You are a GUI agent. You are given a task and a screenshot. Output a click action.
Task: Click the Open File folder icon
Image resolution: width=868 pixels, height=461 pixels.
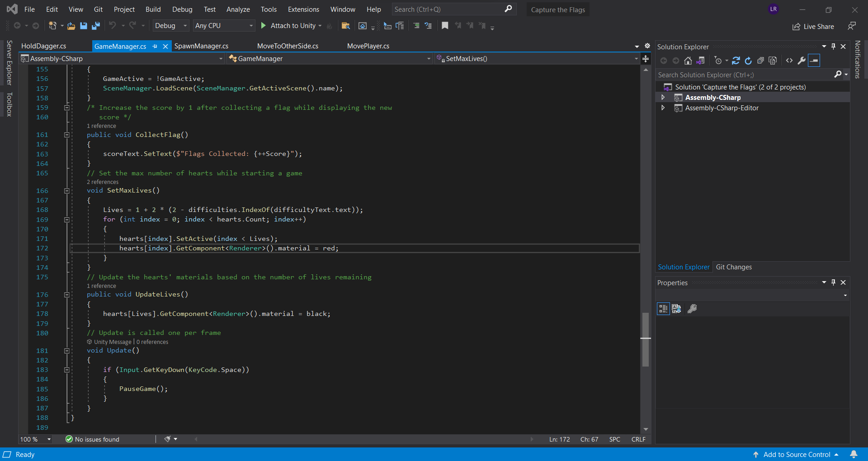tap(71, 26)
